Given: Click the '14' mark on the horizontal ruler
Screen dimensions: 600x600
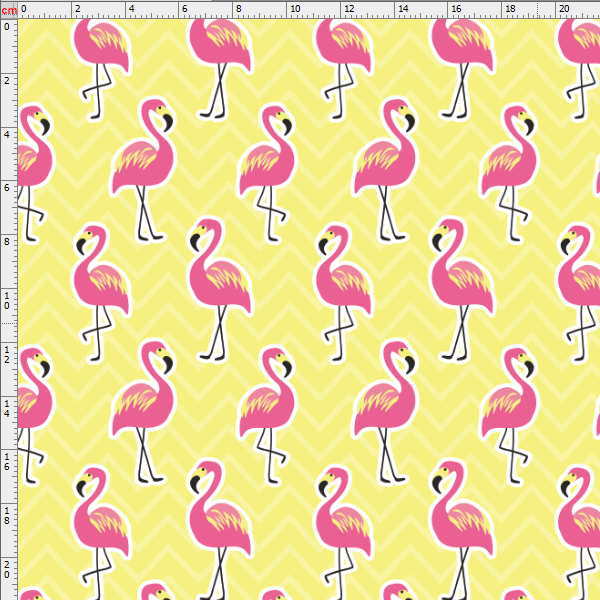Looking at the screenshot, I should [x=403, y=8].
